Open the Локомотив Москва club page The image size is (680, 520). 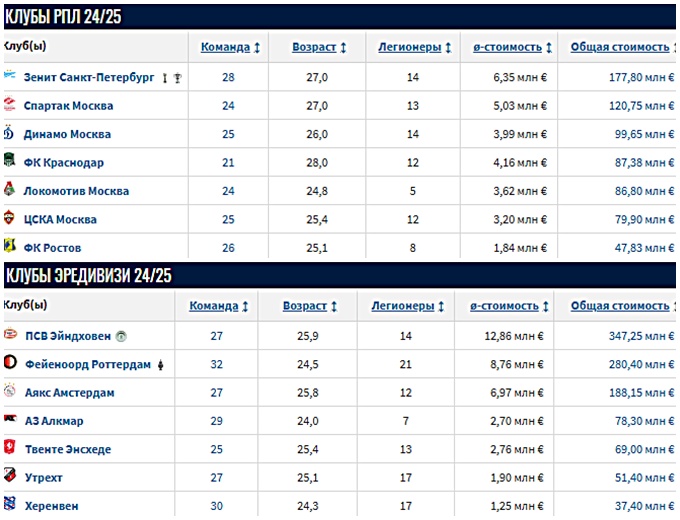tap(76, 191)
